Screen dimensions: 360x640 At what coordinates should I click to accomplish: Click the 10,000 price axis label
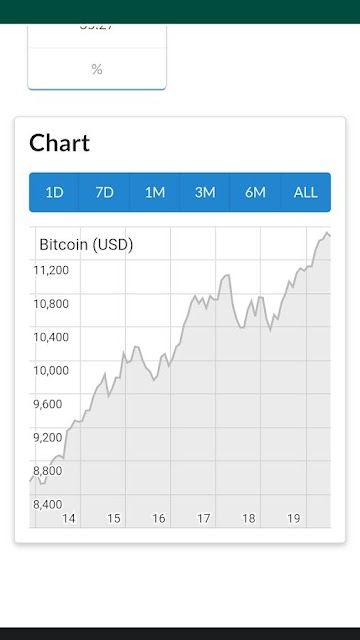click(51, 371)
